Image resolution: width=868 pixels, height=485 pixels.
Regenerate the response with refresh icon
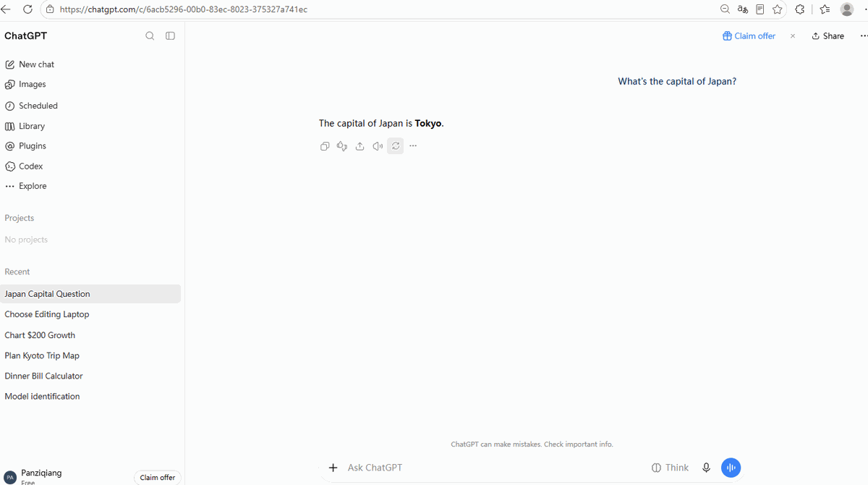coord(395,146)
